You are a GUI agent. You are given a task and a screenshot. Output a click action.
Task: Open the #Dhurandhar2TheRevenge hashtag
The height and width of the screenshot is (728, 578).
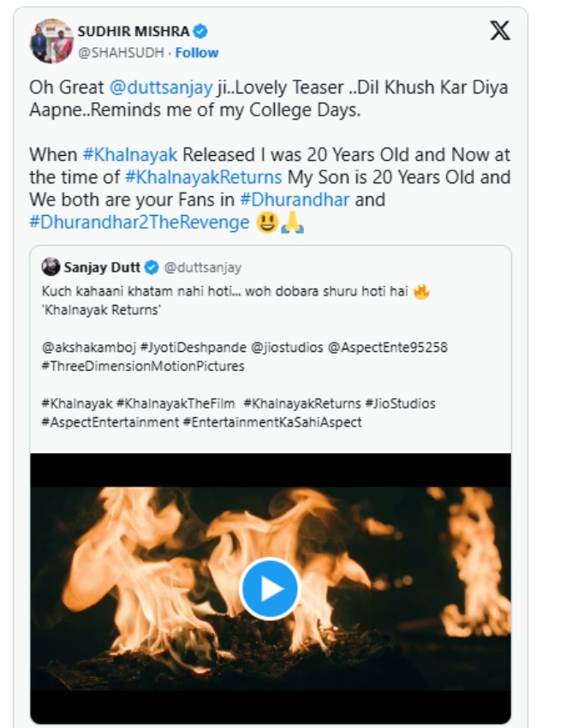(138, 223)
